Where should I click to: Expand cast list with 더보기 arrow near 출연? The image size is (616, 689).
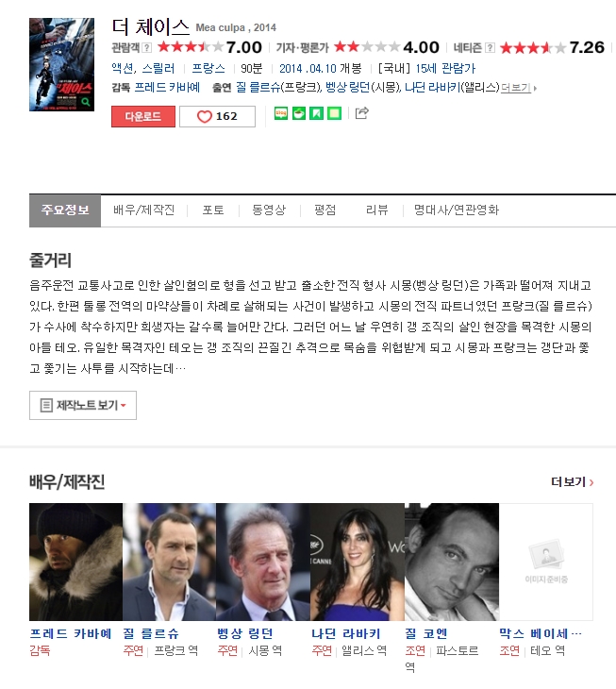coord(519,88)
